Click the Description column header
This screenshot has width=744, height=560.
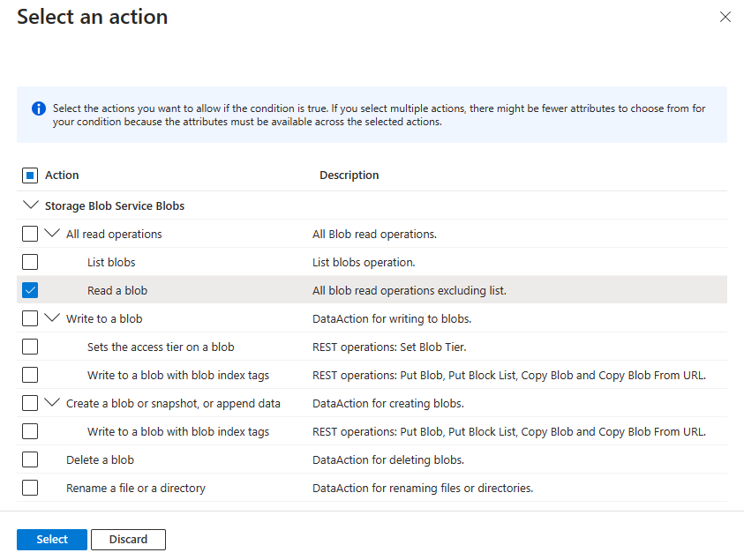[x=349, y=175]
